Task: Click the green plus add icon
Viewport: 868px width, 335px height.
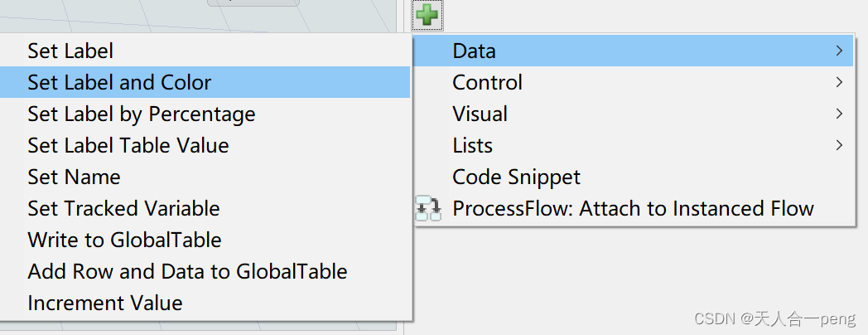Action: coord(427,14)
